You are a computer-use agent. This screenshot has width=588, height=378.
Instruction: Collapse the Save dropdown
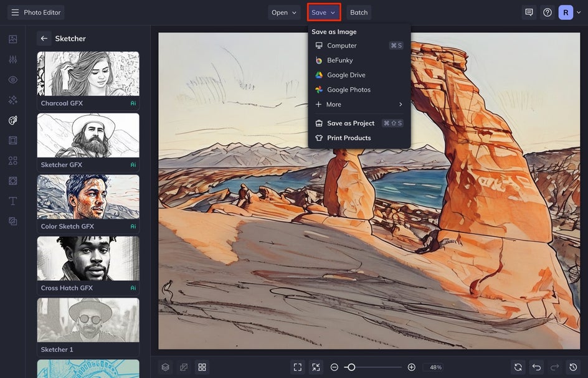pyautogui.click(x=324, y=12)
